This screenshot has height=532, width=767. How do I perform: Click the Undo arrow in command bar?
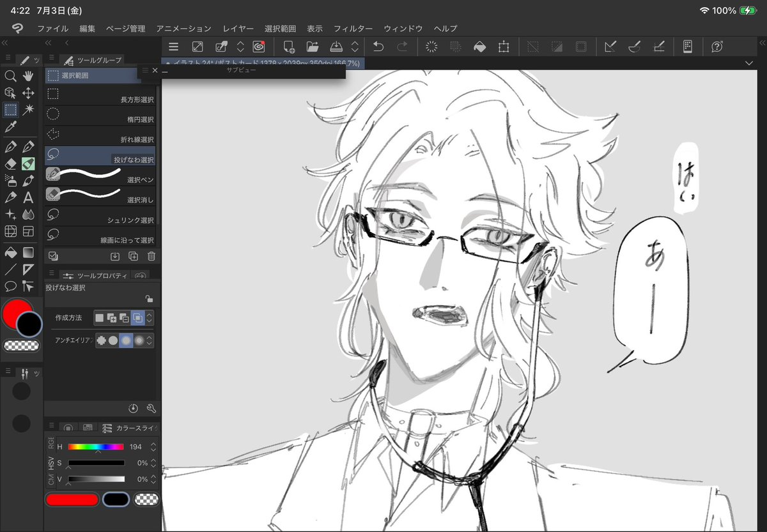tap(378, 47)
